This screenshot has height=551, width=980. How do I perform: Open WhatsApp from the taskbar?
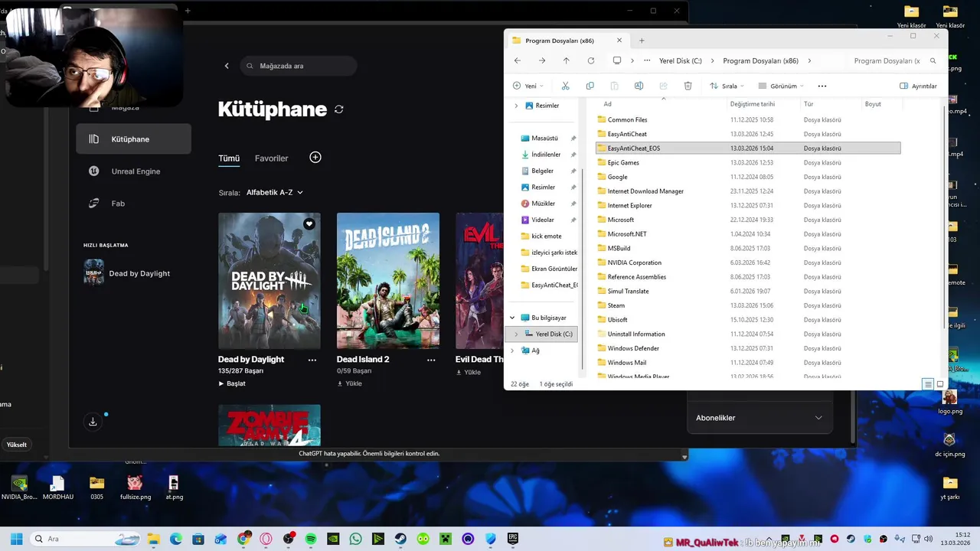tap(355, 539)
